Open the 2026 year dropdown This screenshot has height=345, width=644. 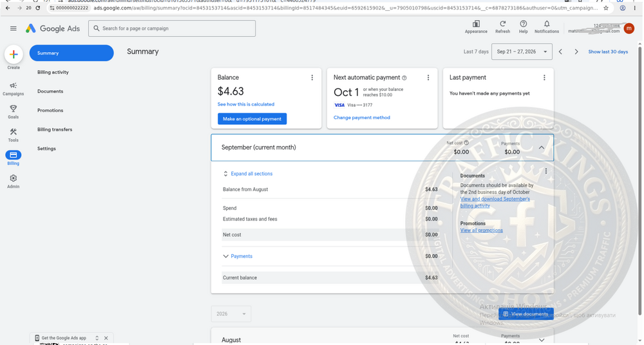pos(231,314)
